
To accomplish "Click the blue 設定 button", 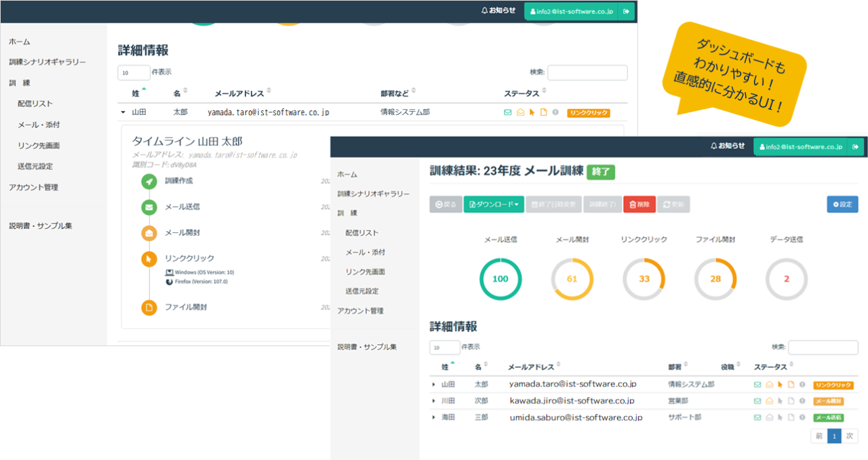I will tap(842, 204).
